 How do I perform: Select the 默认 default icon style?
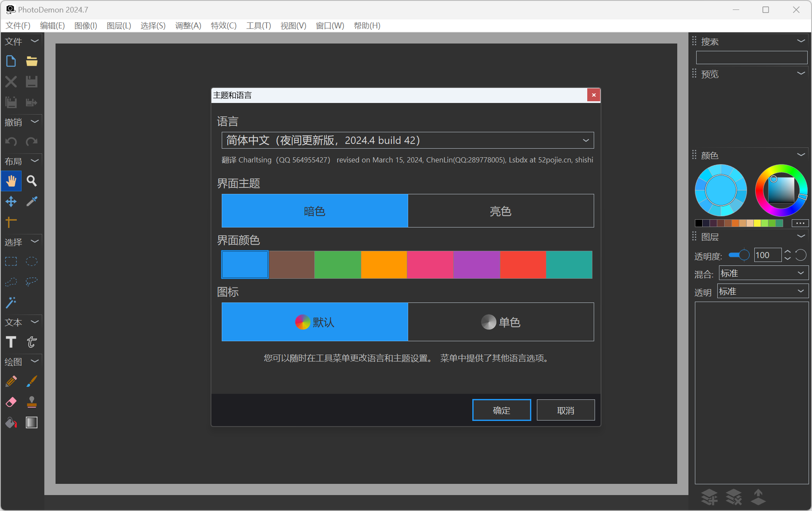315,322
